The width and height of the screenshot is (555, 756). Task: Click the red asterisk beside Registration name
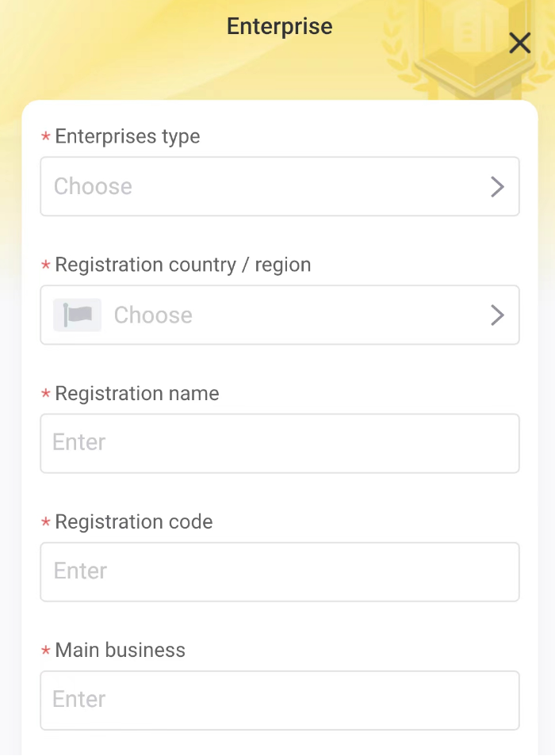coord(46,395)
